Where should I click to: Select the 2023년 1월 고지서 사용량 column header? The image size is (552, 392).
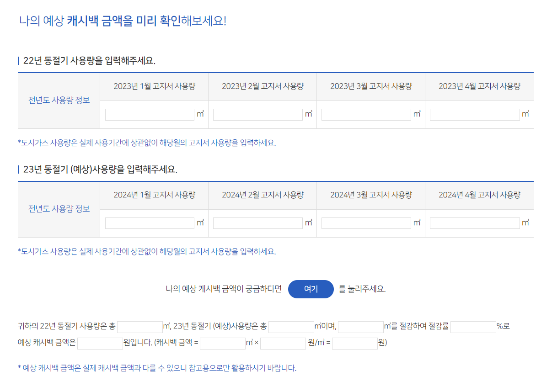click(153, 86)
